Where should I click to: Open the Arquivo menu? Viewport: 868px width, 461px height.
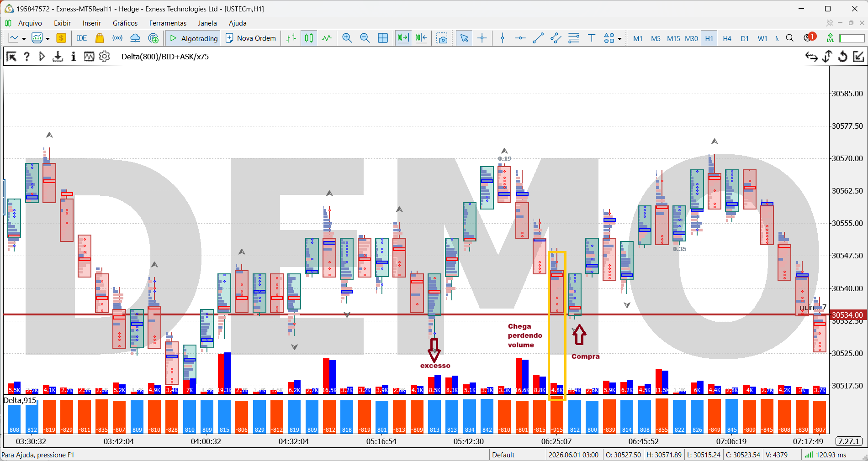click(x=30, y=23)
